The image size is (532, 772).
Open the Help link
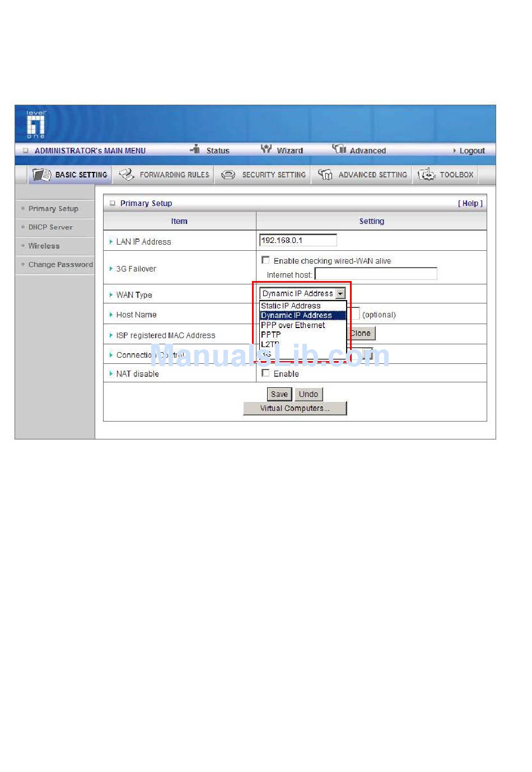pos(470,203)
